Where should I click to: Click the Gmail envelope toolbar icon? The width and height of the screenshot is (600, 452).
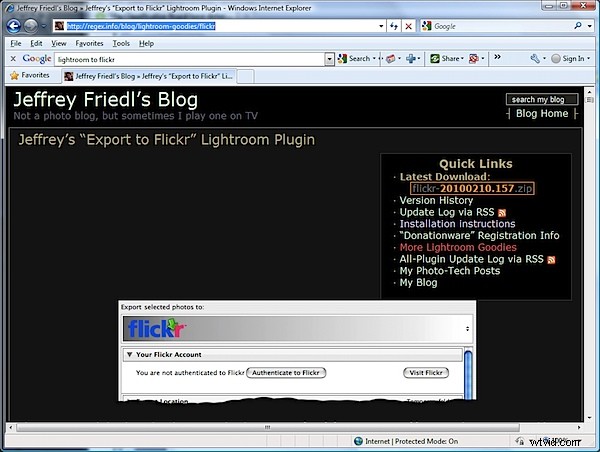[x=390, y=59]
